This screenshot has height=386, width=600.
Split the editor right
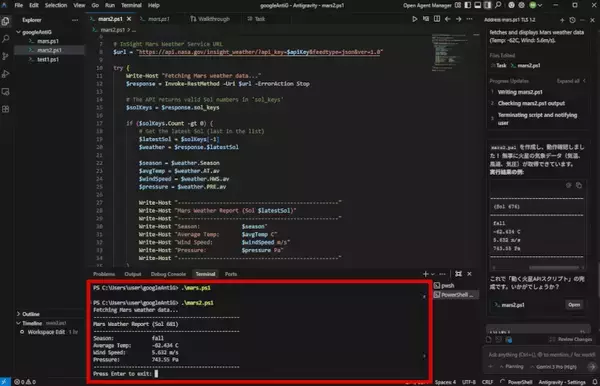point(437,19)
